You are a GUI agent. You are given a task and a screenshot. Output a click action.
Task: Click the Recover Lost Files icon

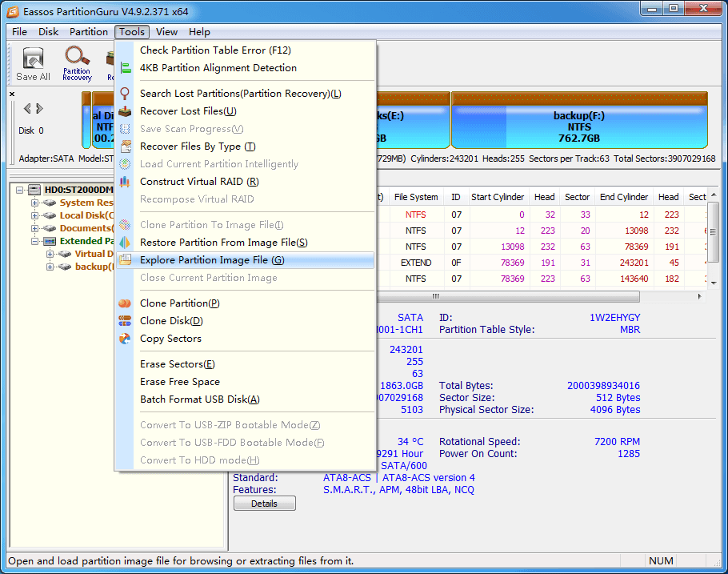tap(125, 111)
